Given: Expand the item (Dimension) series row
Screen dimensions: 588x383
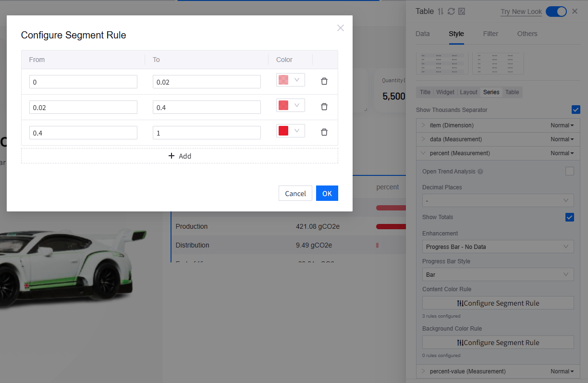Looking at the screenshot, I should click(423, 125).
